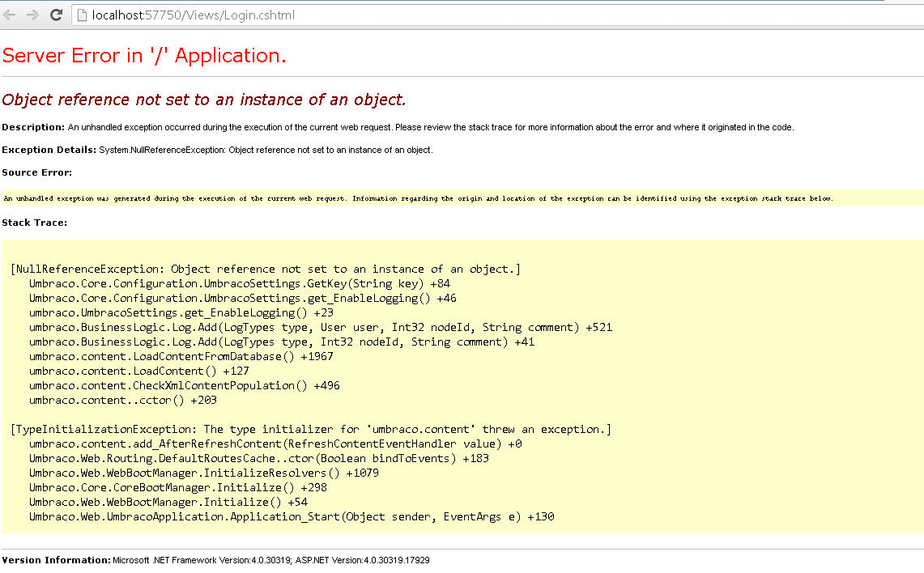Viewport: 924px width, 573px height.
Task: Click the 'Source Error:' label
Action: pyautogui.click(x=36, y=172)
